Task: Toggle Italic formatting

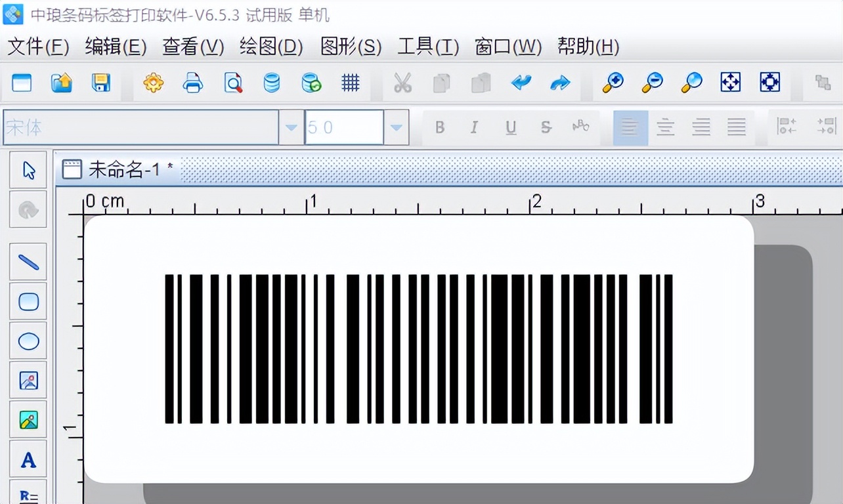Action: point(474,127)
